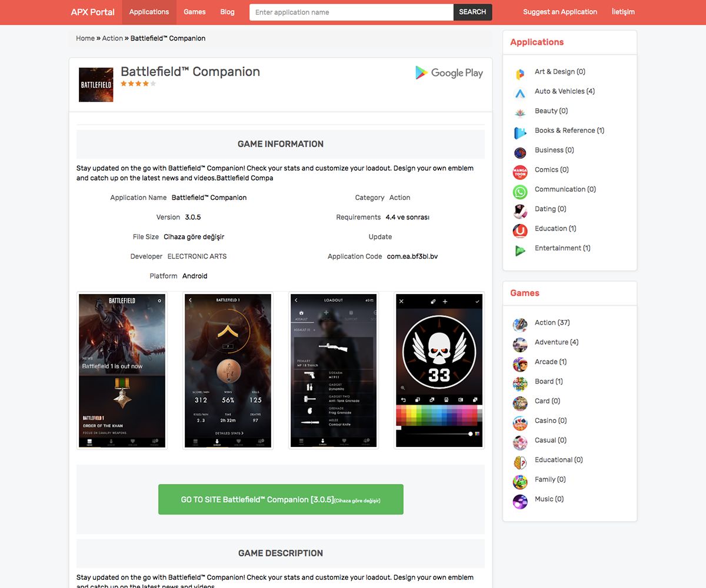The height and width of the screenshot is (588, 706).
Task: Go to Home in the breadcrumb
Action: [x=85, y=38]
